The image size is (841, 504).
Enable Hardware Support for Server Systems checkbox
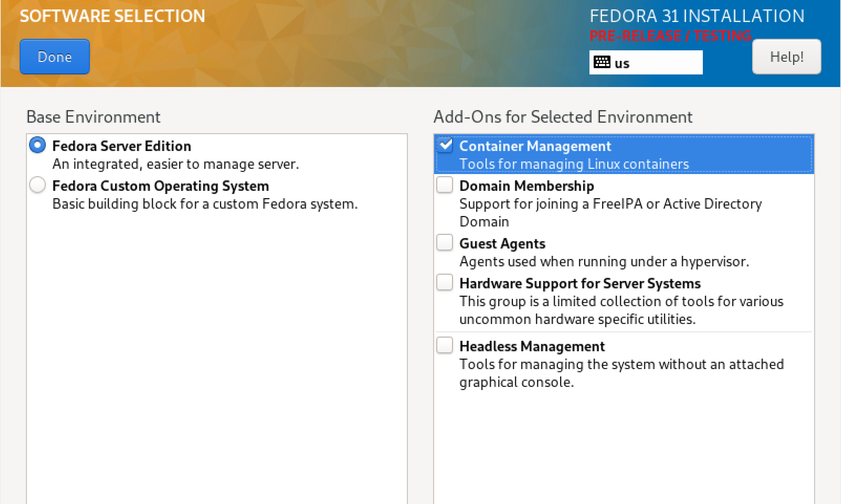click(x=445, y=282)
